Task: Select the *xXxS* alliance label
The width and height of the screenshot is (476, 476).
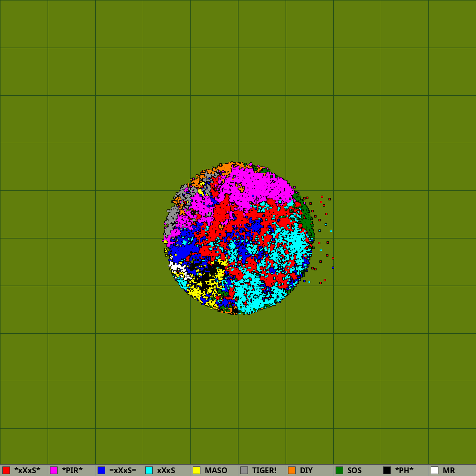Action: pos(27,470)
